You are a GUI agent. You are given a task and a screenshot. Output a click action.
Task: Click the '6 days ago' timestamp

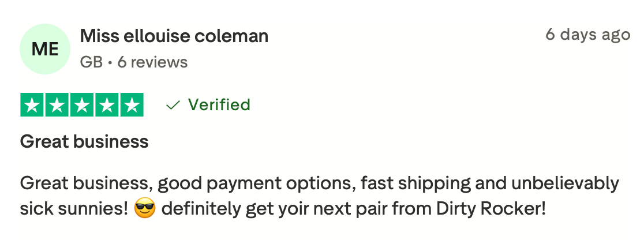[587, 35]
